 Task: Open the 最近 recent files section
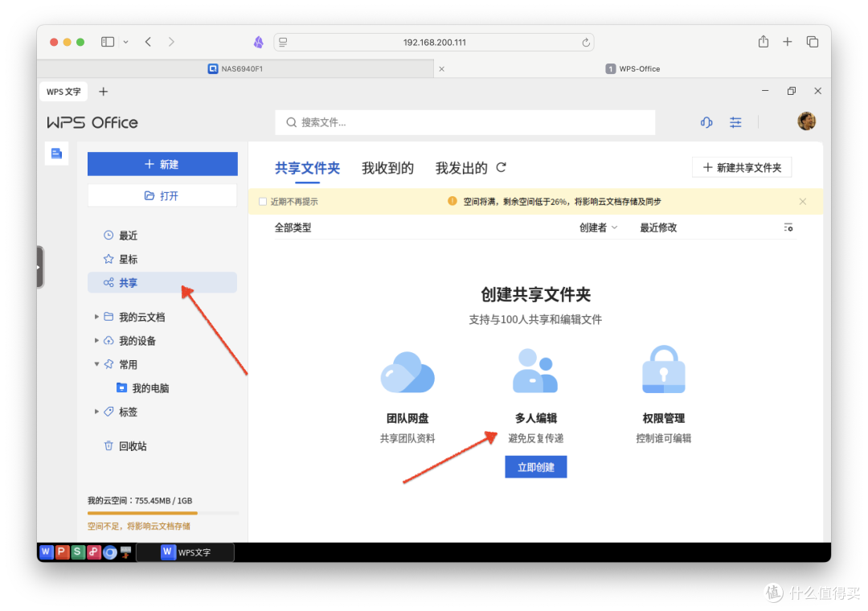tap(127, 235)
